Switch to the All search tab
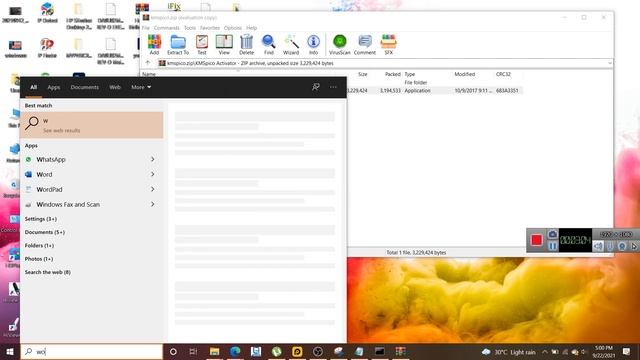Viewport: 640px width, 360px height. [x=33, y=87]
